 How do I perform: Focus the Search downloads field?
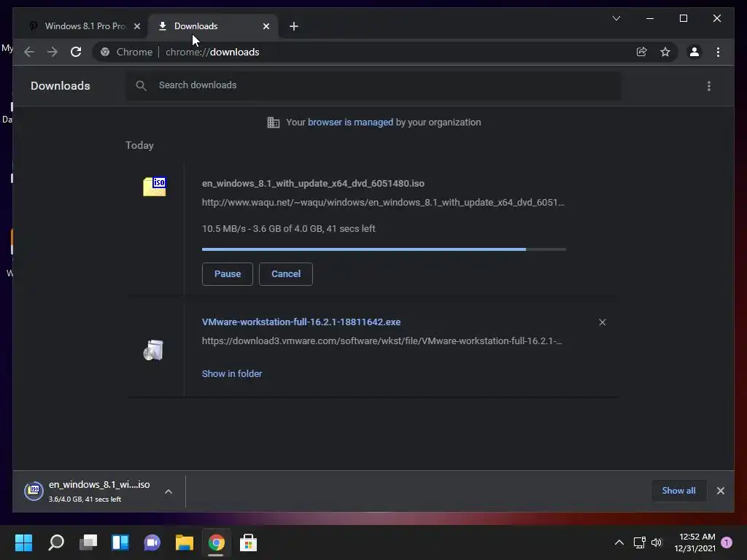[x=373, y=86]
